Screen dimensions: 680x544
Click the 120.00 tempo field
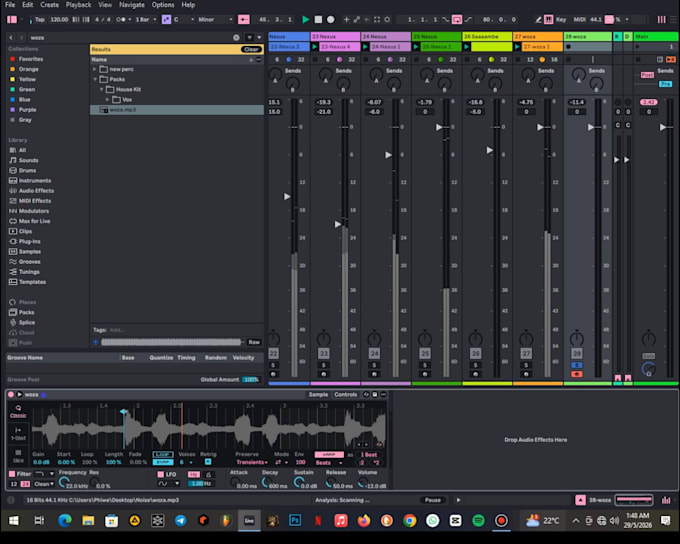(x=59, y=20)
